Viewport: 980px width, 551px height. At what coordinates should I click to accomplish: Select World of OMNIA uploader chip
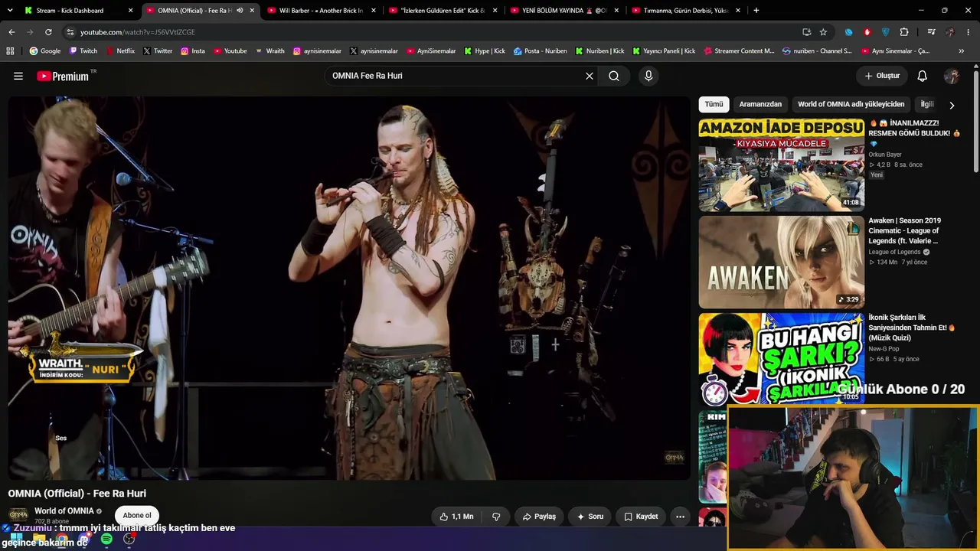851,104
